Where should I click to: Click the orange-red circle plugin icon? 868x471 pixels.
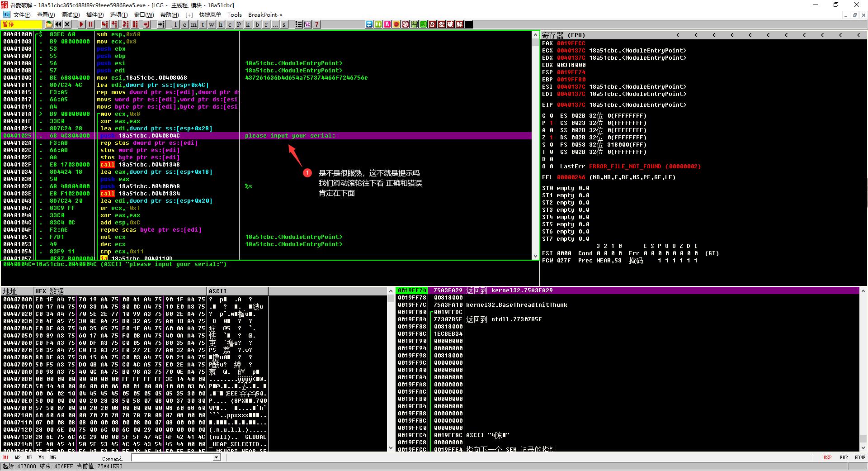[x=396, y=24]
